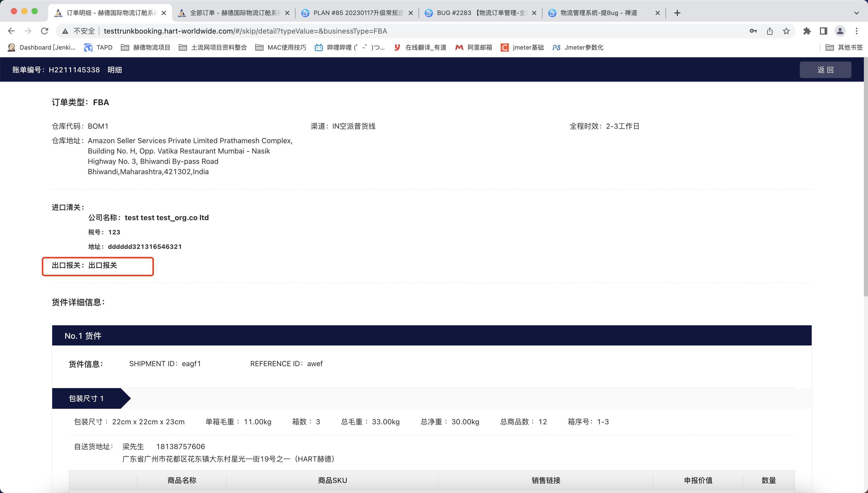Bookmark this page with star icon
The width and height of the screenshot is (868, 493).
786,31
